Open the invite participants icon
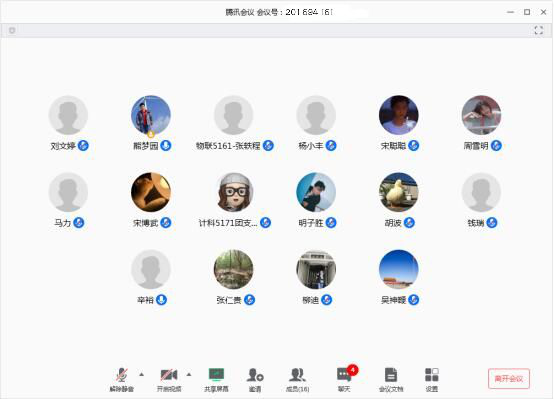 (255, 375)
